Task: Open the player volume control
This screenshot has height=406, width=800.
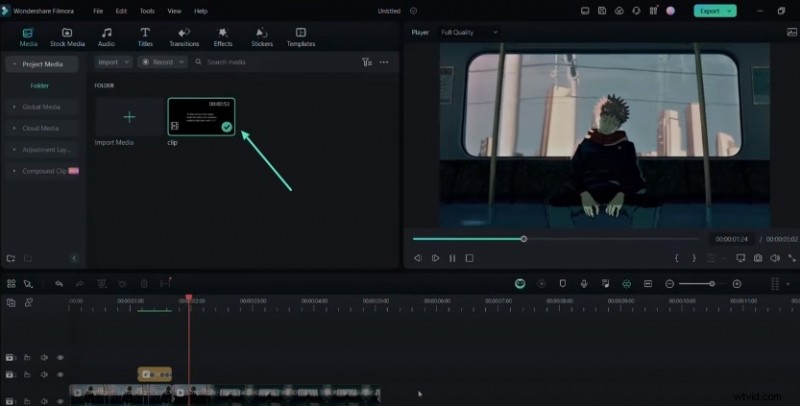Action: tap(775, 258)
